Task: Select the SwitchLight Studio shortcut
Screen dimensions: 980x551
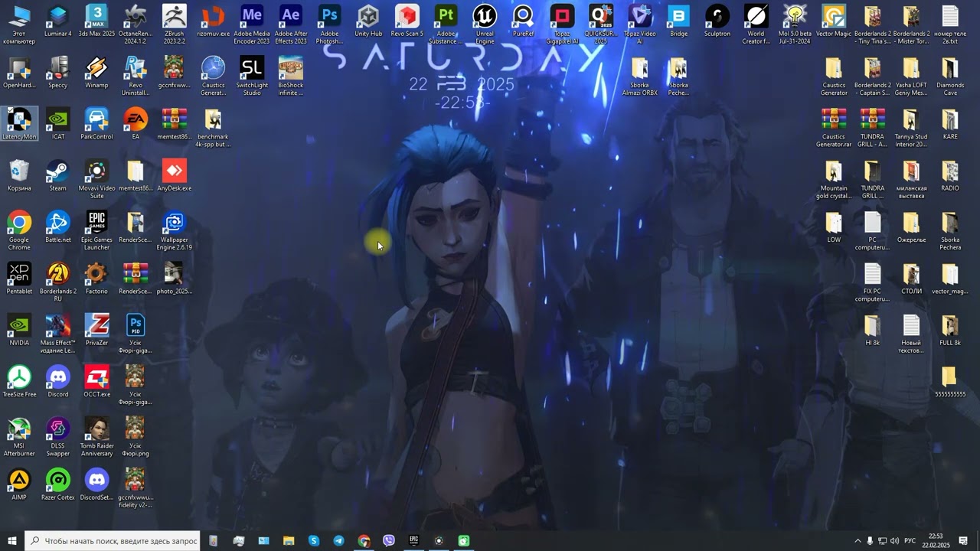Action: 252,77
